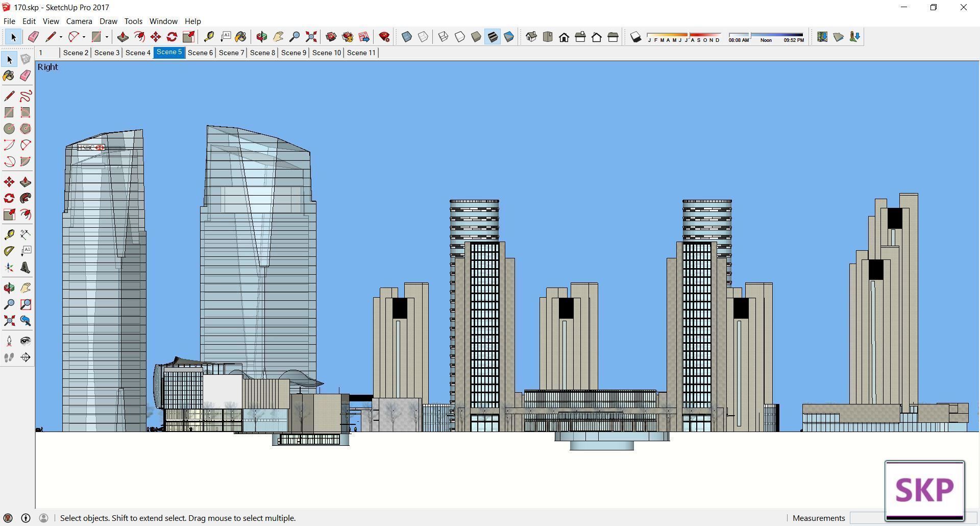
Task: Select the Axes tool
Action: 9,268
